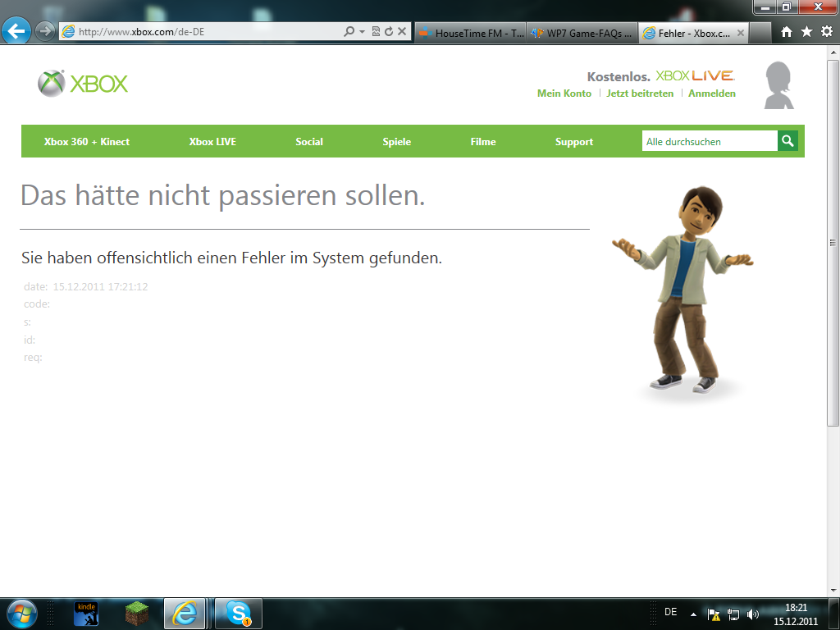The image size is (840, 630).
Task: Open the Social navigation menu
Action: [x=309, y=141]
